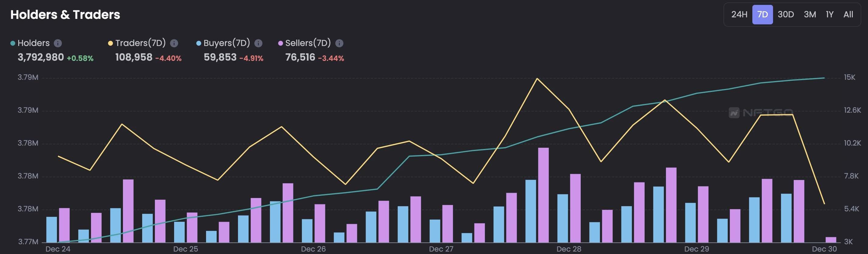Click the teal Holders legend dot
Screen dimensions: 868x254
(13, 43)
